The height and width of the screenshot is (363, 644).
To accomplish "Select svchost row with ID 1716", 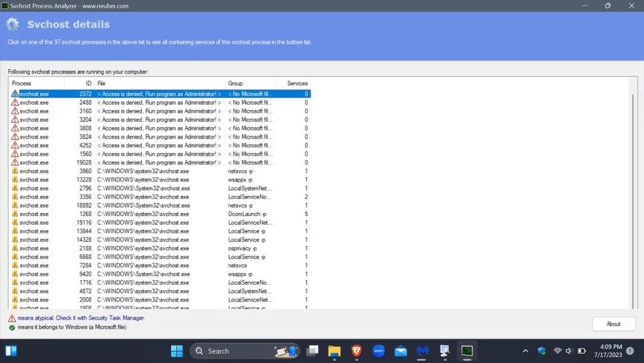I will pyautogui.click(x=160, y=282).
